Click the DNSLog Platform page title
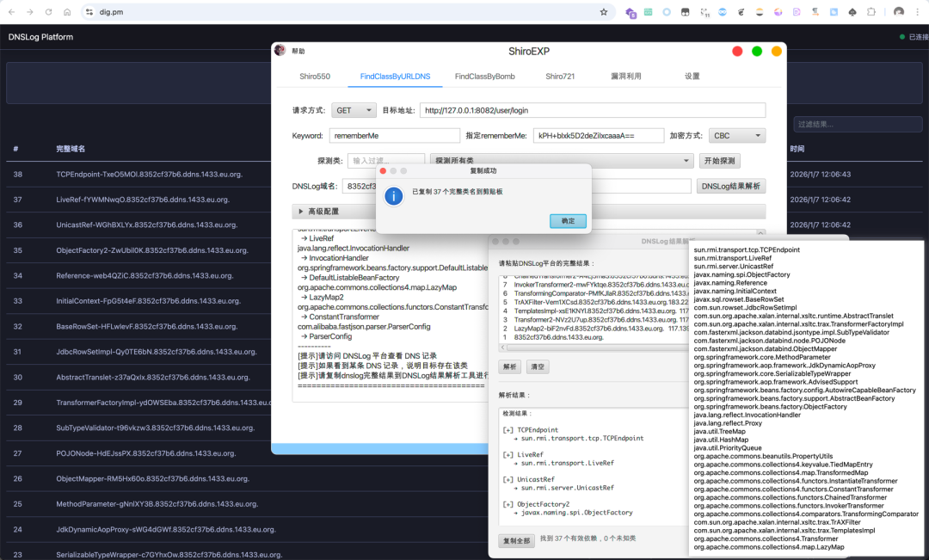This screenshot has width=929, height=560. pyautogui.click(x=41, y=37)
